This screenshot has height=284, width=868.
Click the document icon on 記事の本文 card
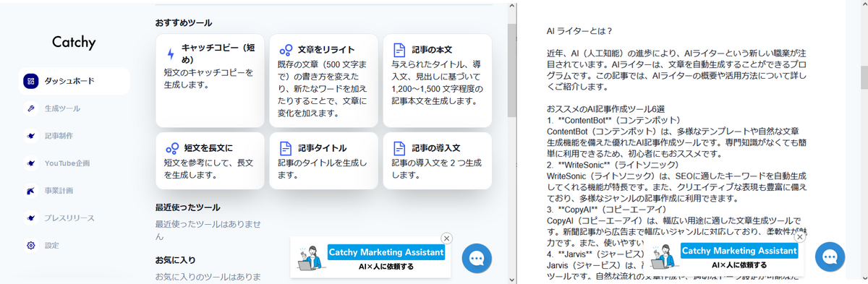[x=399, y=50]
